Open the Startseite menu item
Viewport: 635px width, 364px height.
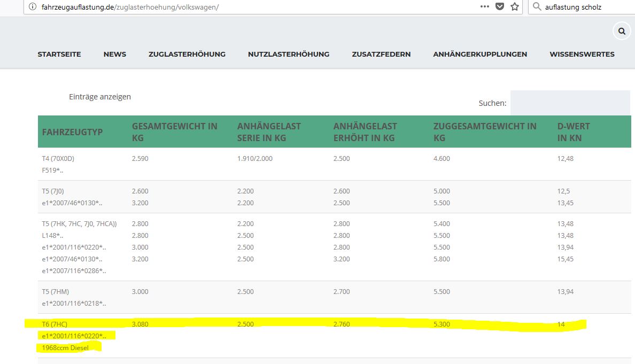click(x=59, y=54)
